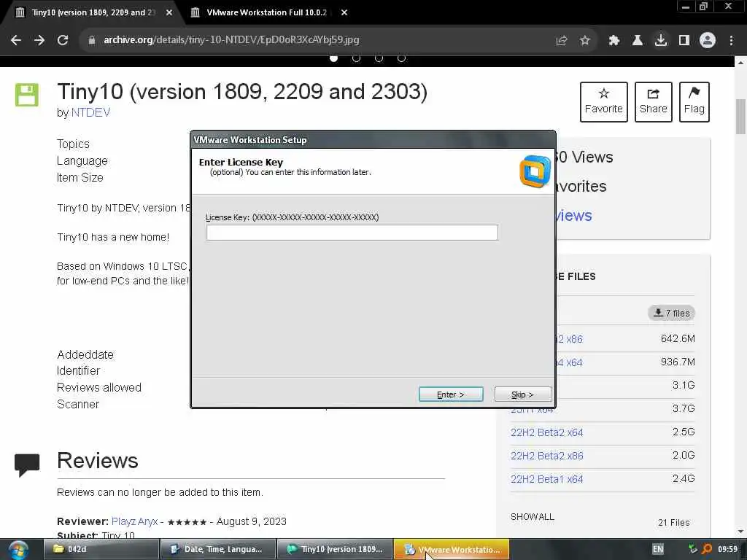The height and width of the screenshot is (560, 747).
Task: Switch to the Tiny10 browser tab
Action: pyautogui.click(x=93, y=12)
